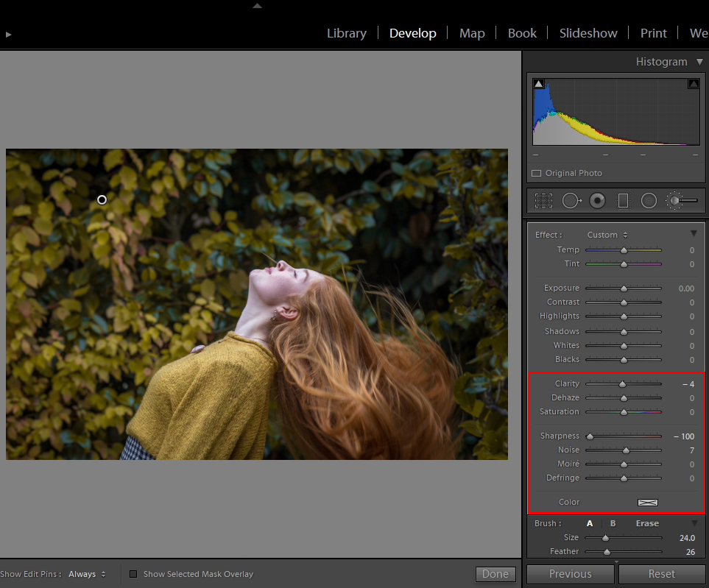Image resolution: width=709 pixels, height=588 pixels.
Task: Open the Color swatch picker
Action: [x=647, y=503]
